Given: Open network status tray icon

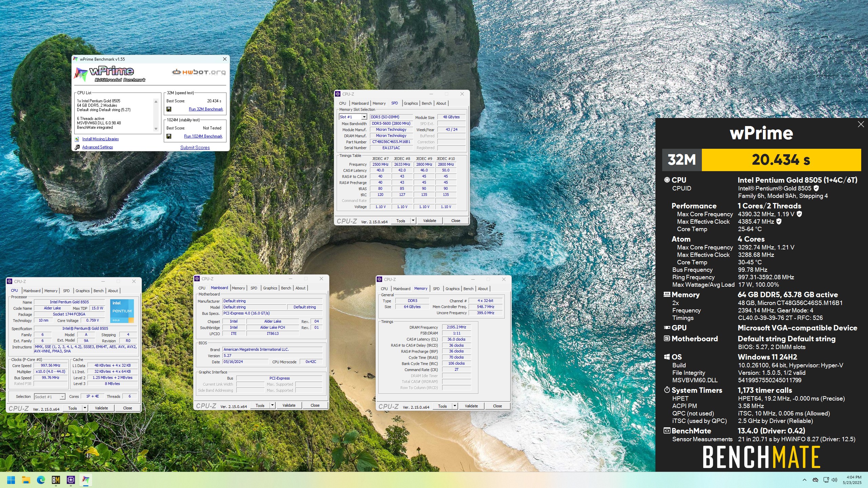Looking at the screenshot, I should click(826, 480).
